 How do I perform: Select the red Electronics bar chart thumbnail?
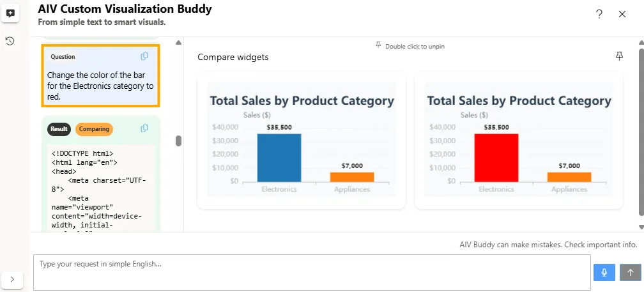(519, 140)
